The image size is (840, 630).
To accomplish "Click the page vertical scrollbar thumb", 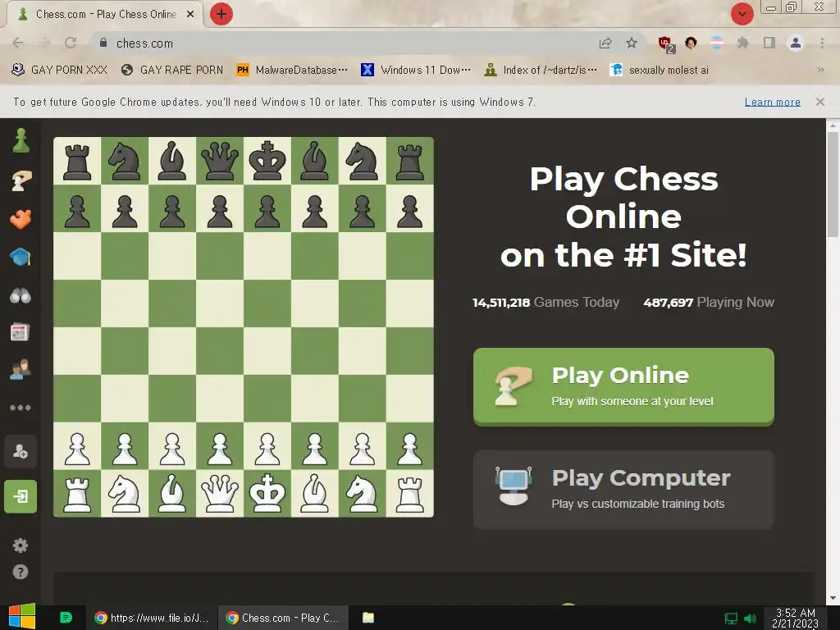I will [x=833, y=184].
